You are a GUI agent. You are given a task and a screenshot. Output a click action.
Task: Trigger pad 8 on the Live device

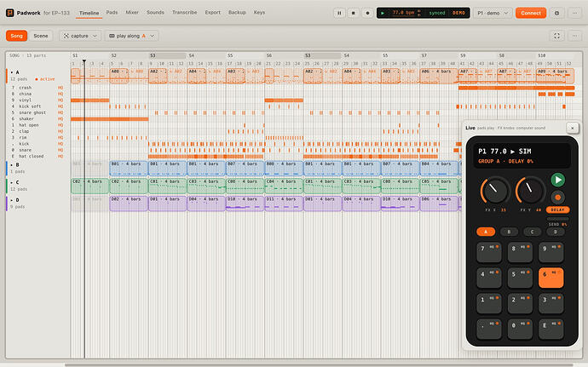point(520,252)
